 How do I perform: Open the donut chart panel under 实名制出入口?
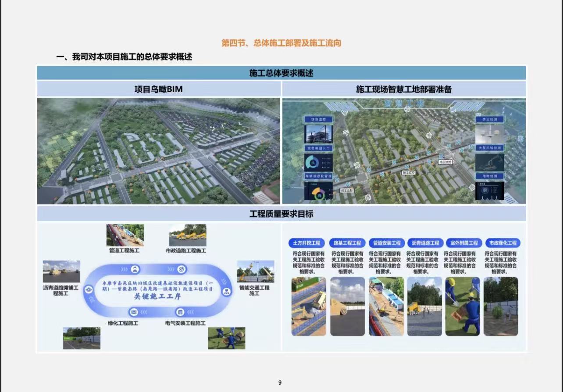tap(319, 162)
